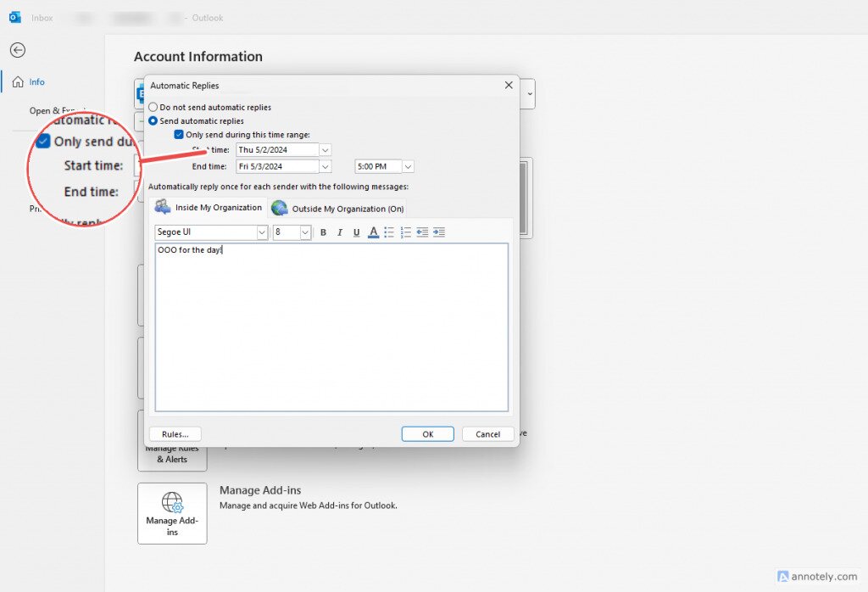The image size is (868, 592).
Task: Open the 5:00 PM end time dropdown
Action: (406, 166)
